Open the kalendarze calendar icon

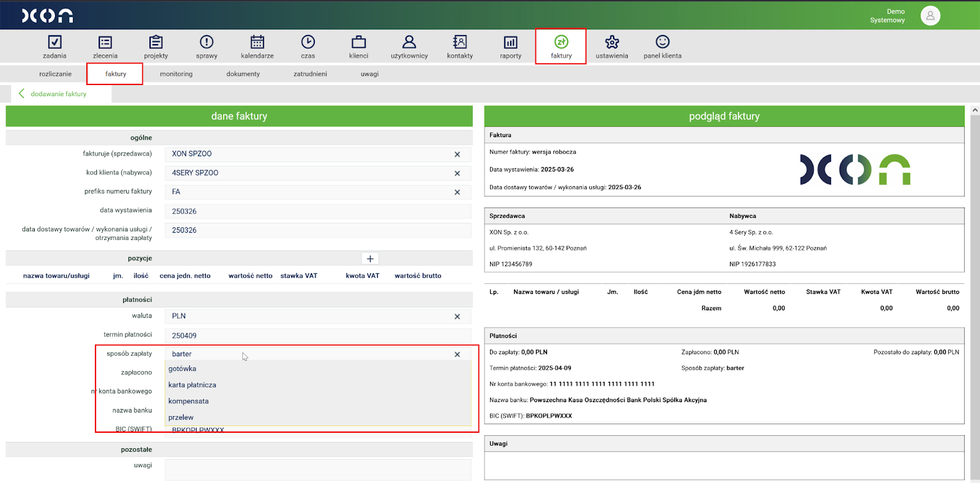(x=257, y=42)
